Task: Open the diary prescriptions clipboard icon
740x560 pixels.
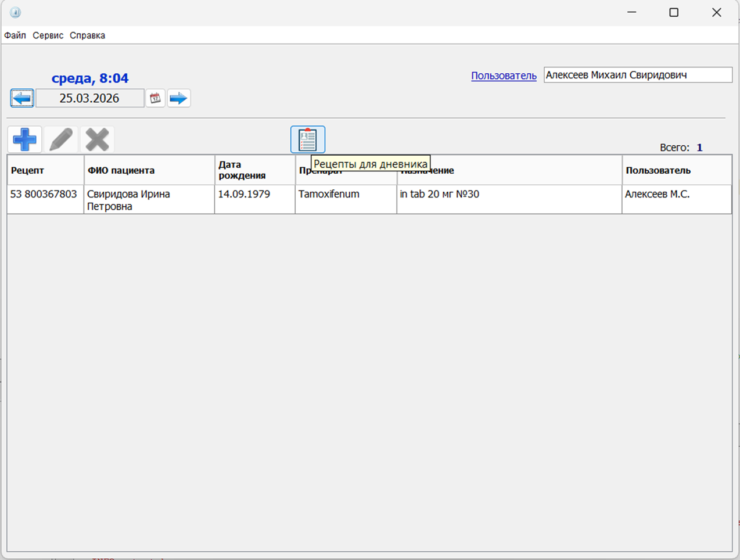Action: (307, 139)
